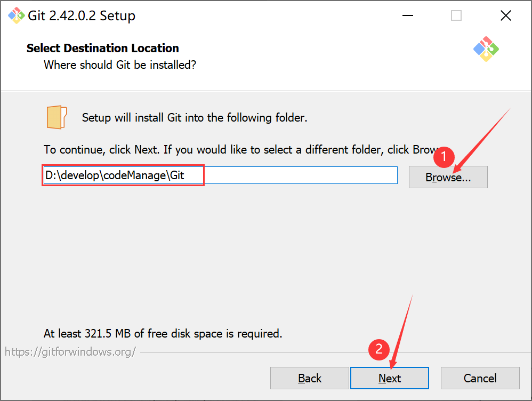This screenshot has width=532, height=401.
Task: Focus the destination folder path field
Action: [221, 175]
